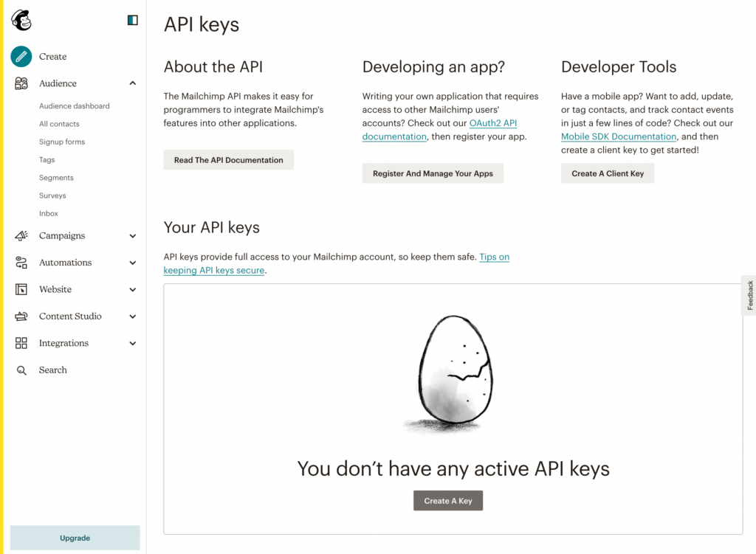The height and width of the screenshot is (554, 756).
Task: Select the Content Studio icon
Action: point(20,316)
